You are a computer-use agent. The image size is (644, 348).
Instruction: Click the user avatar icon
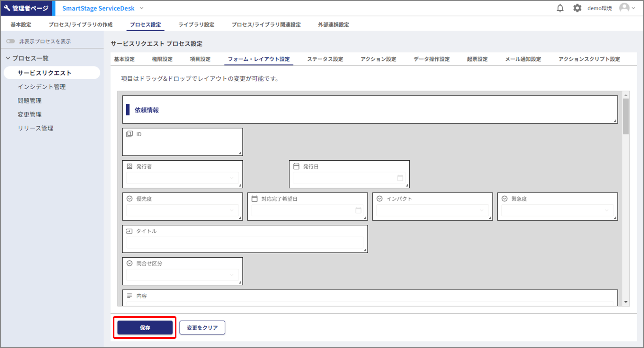point(624,8)
